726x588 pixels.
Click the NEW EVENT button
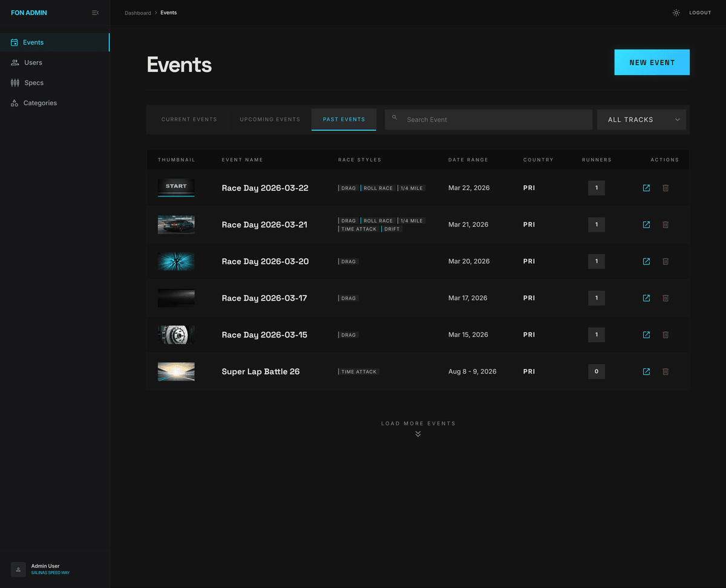coord(652,62)
